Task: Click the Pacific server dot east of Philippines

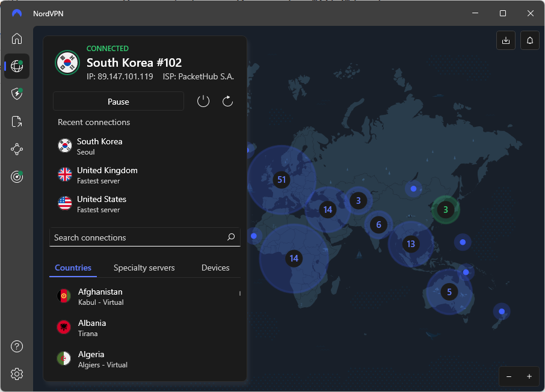Action: click(463, 242)
